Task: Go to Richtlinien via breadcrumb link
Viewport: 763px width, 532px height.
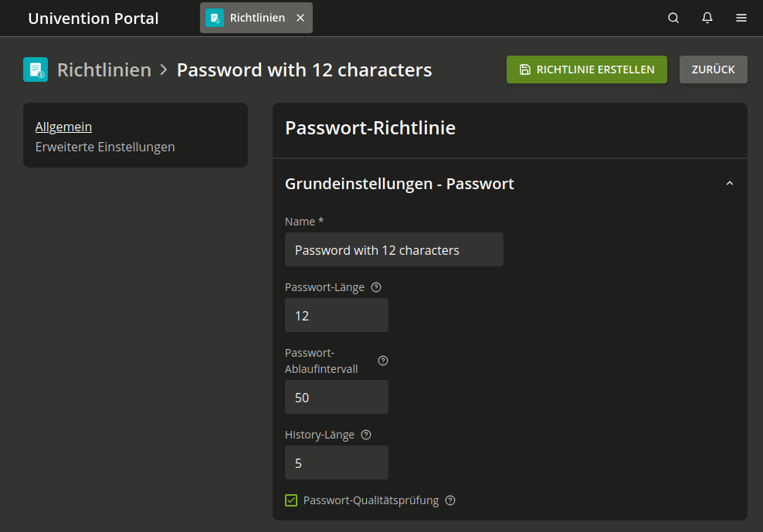Action: click(x=104, y=70)
